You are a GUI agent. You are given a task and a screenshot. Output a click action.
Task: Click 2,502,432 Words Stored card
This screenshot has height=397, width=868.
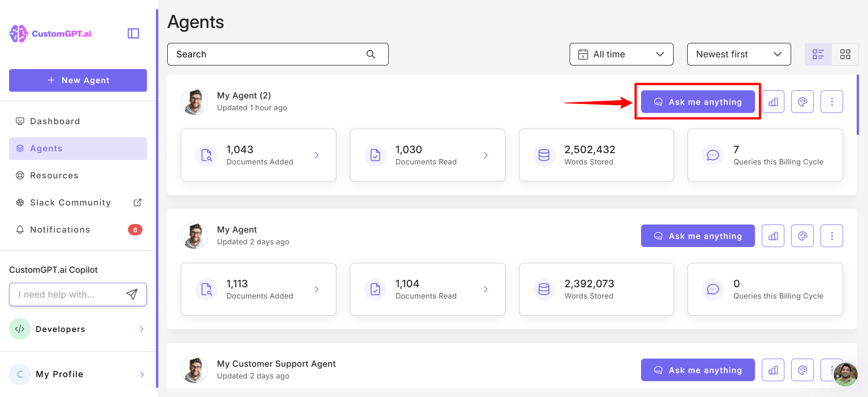(x=596, y=155)
